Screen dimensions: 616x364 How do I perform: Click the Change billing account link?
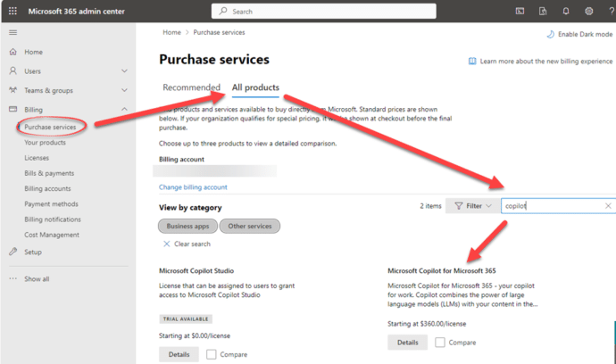pyautogui.click(x=193, y=187)
